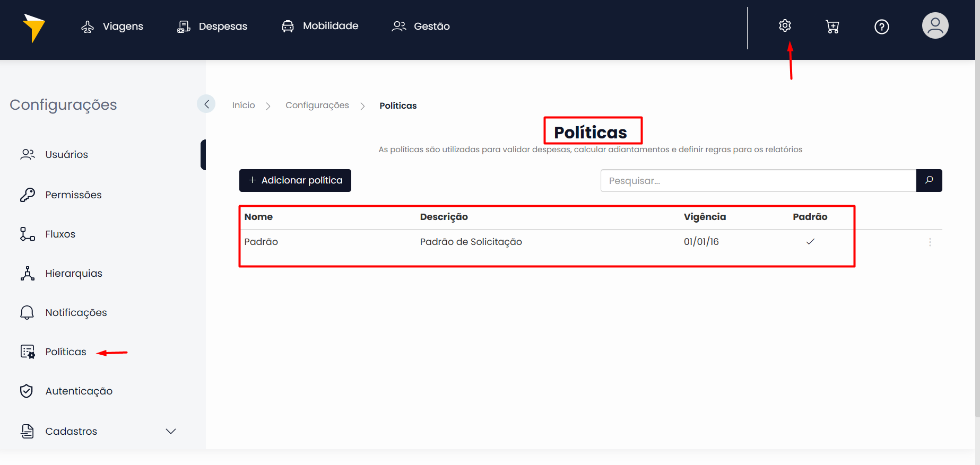Screen dimensions: 980x465
Task: Click the Políticas breadcrumb item
Action: (x=398, y=106)
